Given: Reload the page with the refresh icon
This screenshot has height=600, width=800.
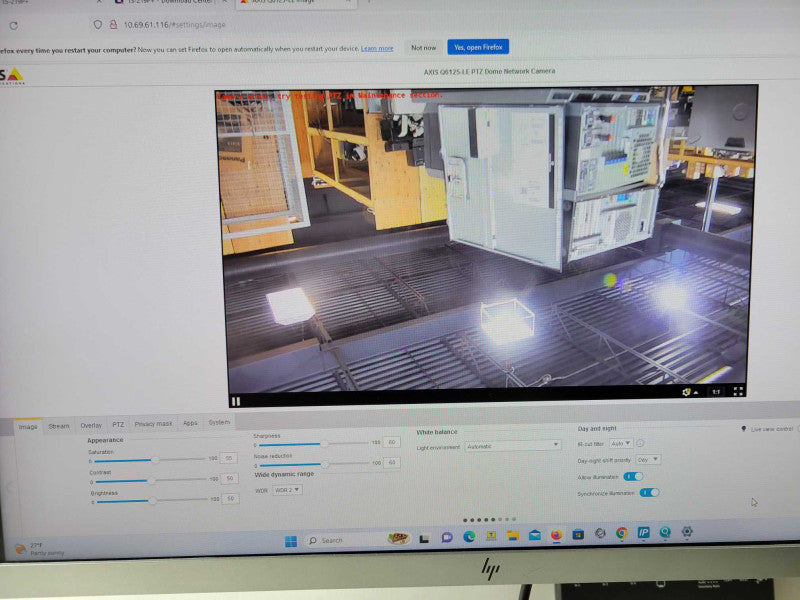Looking at the screenshot, I should pyautogui.click(x=14, y=26).
